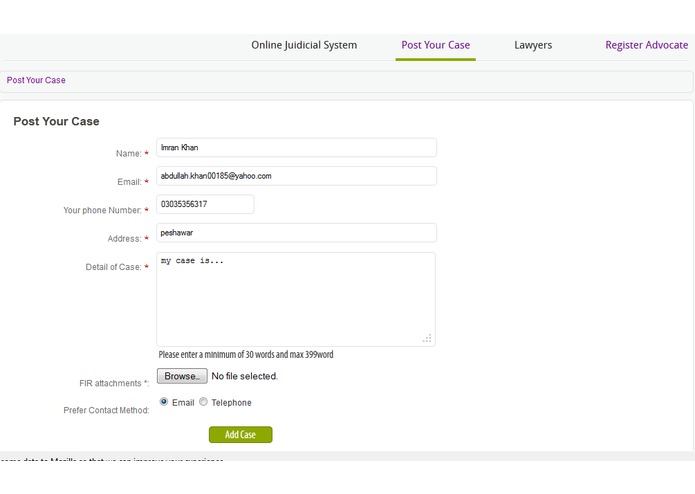Image resolution: width=695 pixels, height=494 pixels.
Task: Follow the Post Your Case breadcrumb link
Action: pos(36,80)
